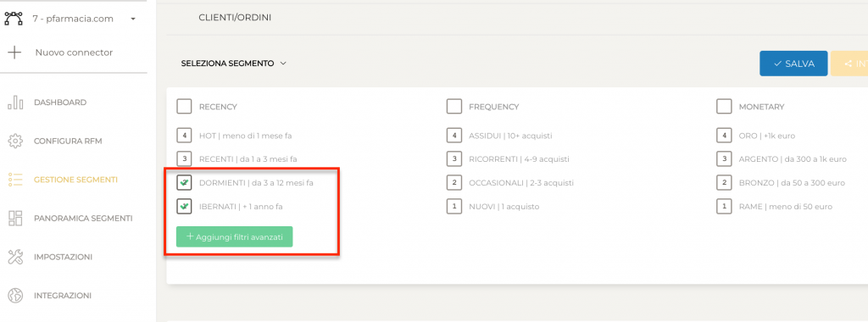Click the Impostazioni tools icon
Image resolution: width=868 pixels, height=322 pixels.
15,257
